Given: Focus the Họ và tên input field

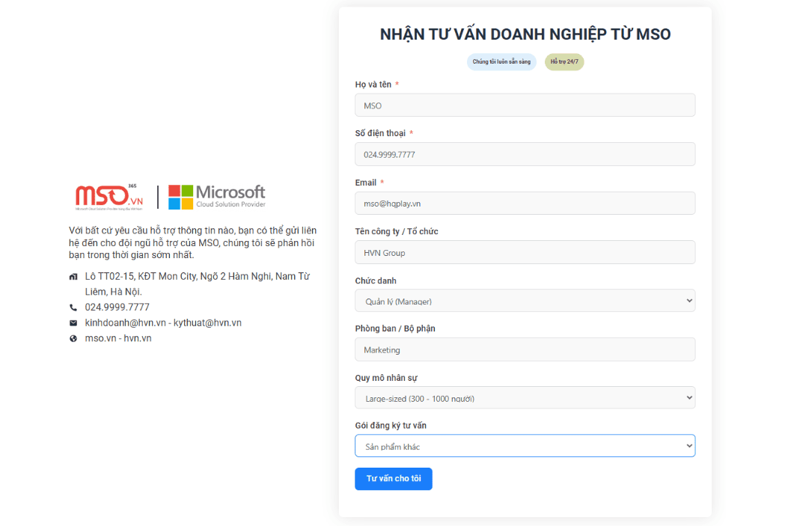Looking at the screenshot, I should [x=525, y=106].
